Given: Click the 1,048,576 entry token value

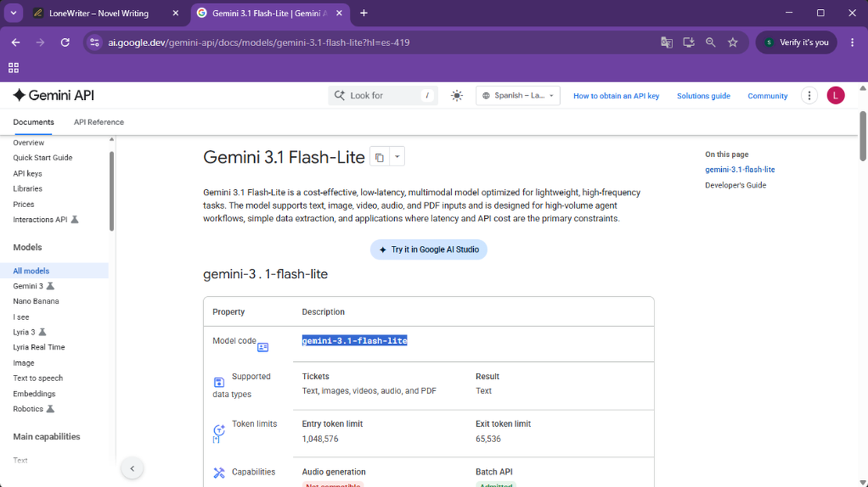Looking at the screenshot, I should coord(320,439).
